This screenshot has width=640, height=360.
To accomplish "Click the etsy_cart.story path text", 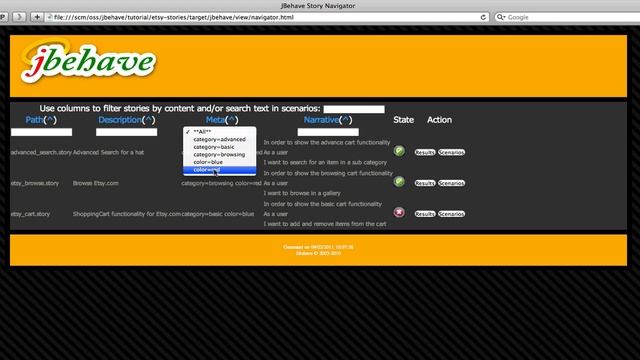I will click(x=30, y=214).
